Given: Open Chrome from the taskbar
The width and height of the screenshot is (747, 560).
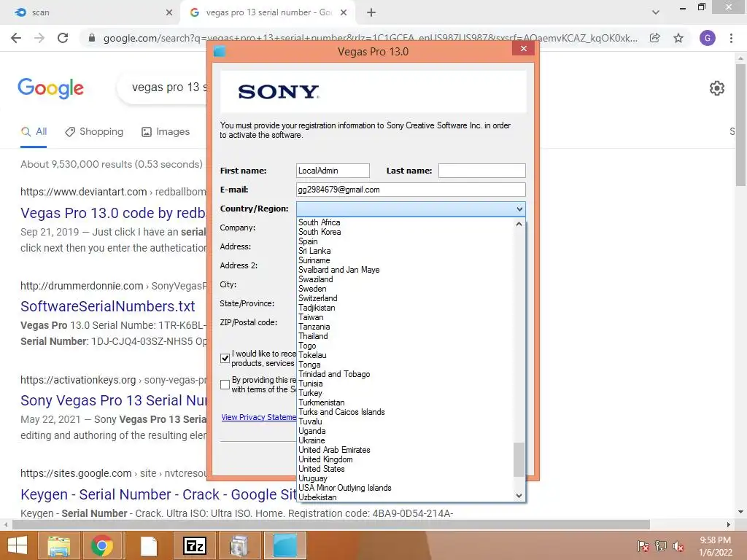Looking at the screenshot, I should pos(102,545).
